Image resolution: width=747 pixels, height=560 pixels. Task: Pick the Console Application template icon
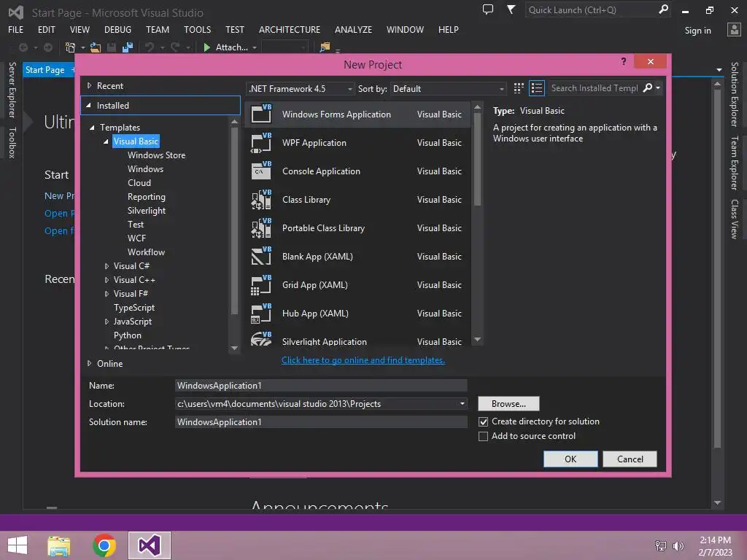[x=261, y=171]
